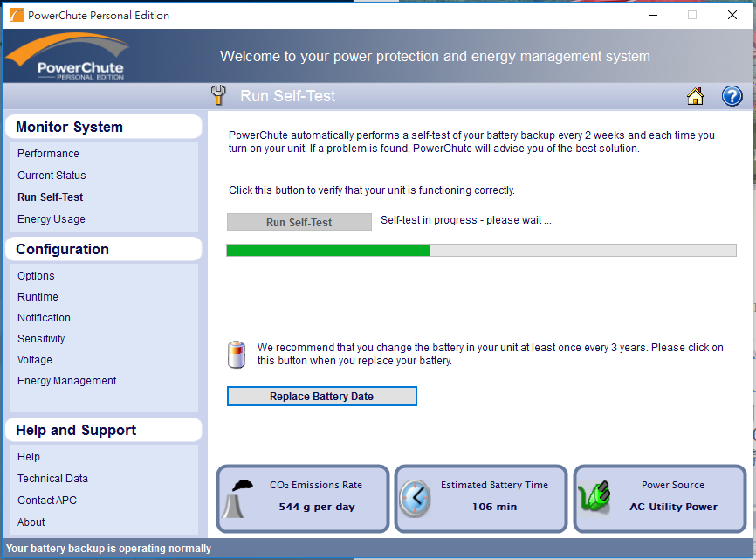
Task: Click the Home house icon
Action: (x=695, y=96)
